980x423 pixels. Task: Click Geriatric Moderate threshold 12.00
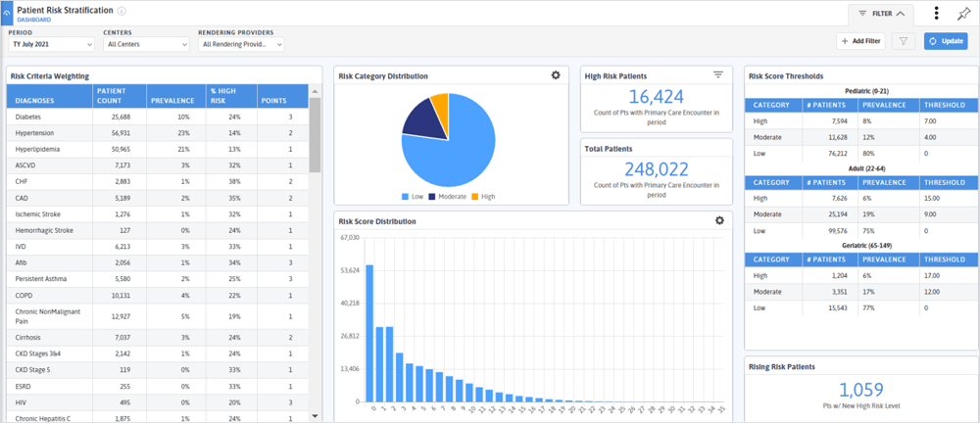933,292
